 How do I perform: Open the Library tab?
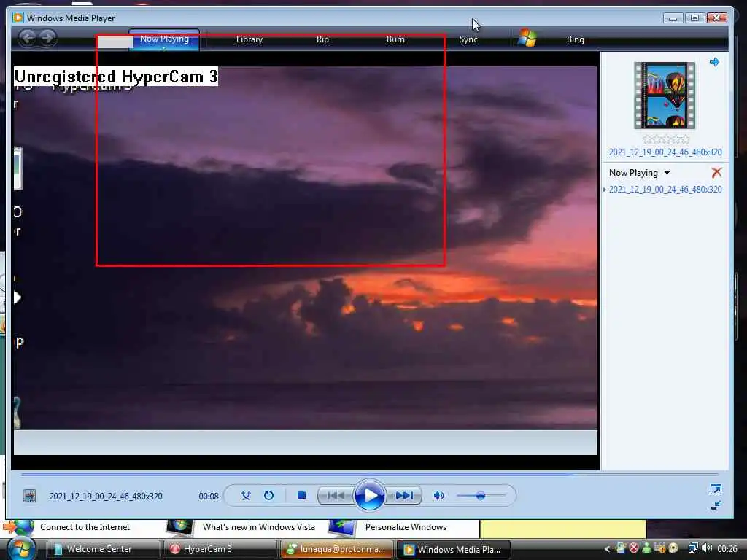pos(249,39)
